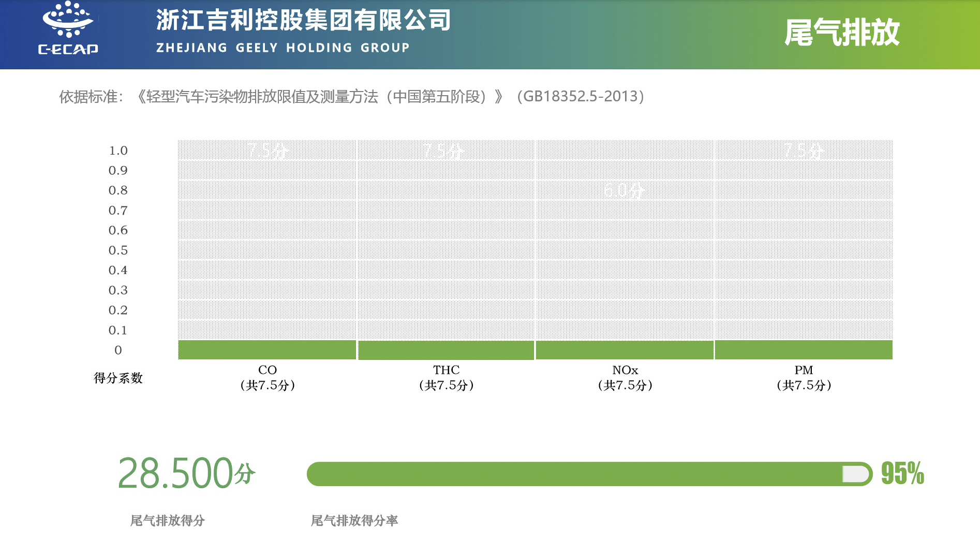Click the 浙江吉利控股集团有限公司 company title

pyautogui.click(x=304, y=21)
